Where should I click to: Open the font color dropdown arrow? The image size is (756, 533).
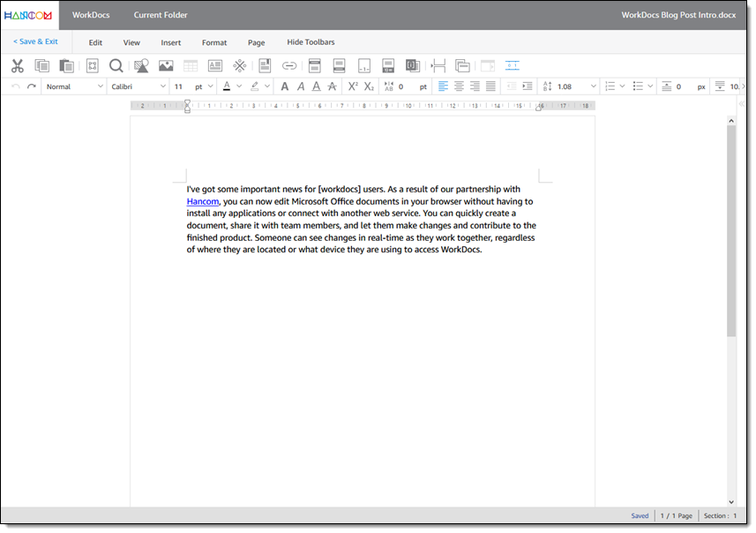click(x=239, y=86)
